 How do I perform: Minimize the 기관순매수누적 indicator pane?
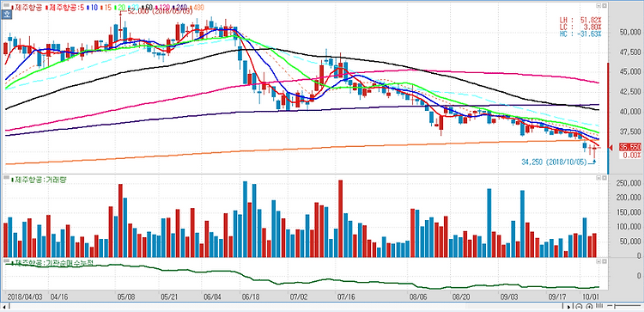[598, 261]
